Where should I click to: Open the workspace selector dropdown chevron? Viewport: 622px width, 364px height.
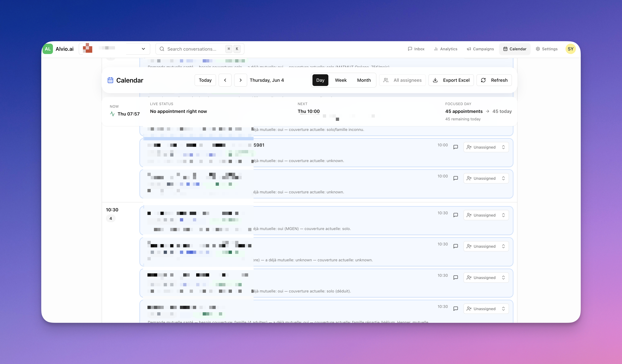pos(143,49)
